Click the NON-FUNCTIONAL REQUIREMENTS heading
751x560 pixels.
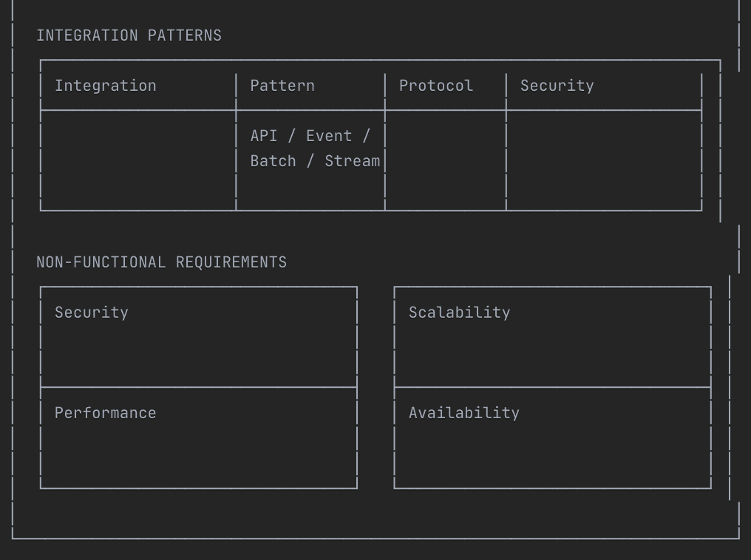pyautogui.click(x=161, y=262)
